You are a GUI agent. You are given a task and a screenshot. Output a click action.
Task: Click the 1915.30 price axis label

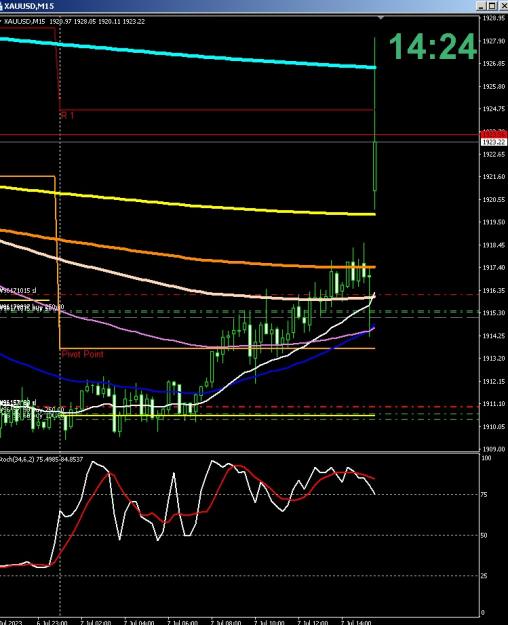pos(494,313)
